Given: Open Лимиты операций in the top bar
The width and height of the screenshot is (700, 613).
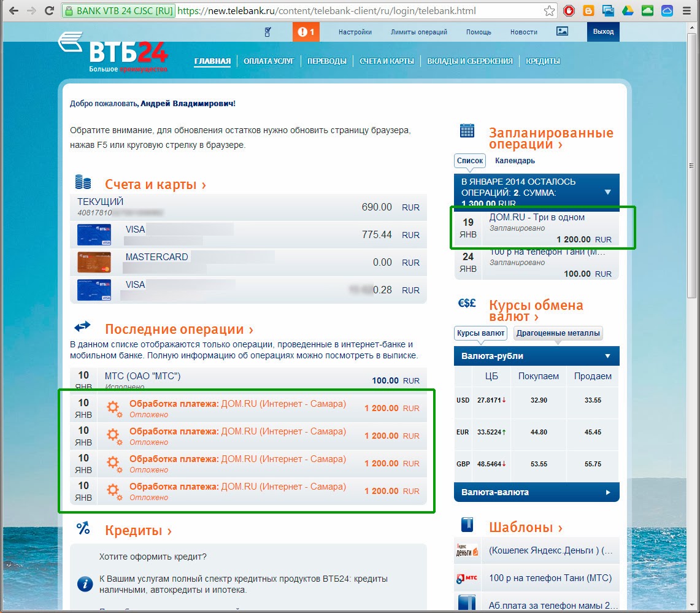Looking at the screenshot, I should click(419, 32).
